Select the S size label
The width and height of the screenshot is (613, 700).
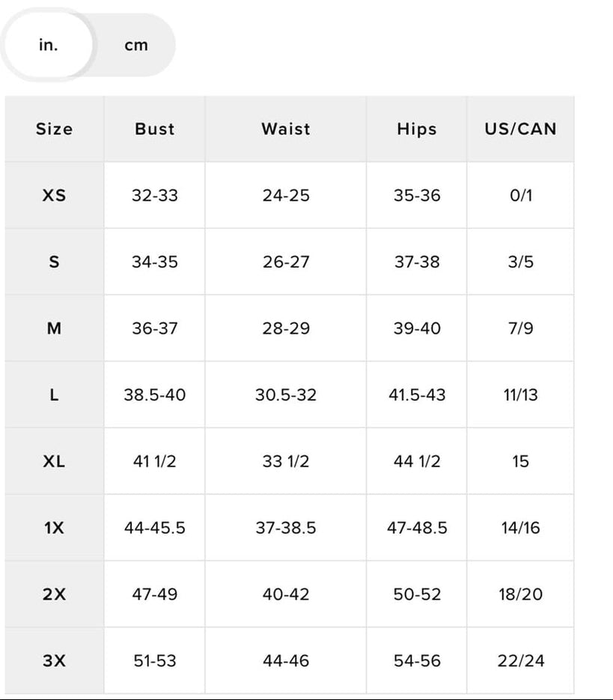click(53, 262)
